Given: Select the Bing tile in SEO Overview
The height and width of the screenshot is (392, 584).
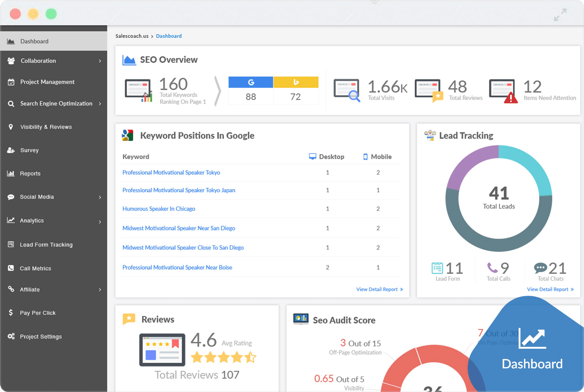Looking at the screenshot, I should [296, 90].
